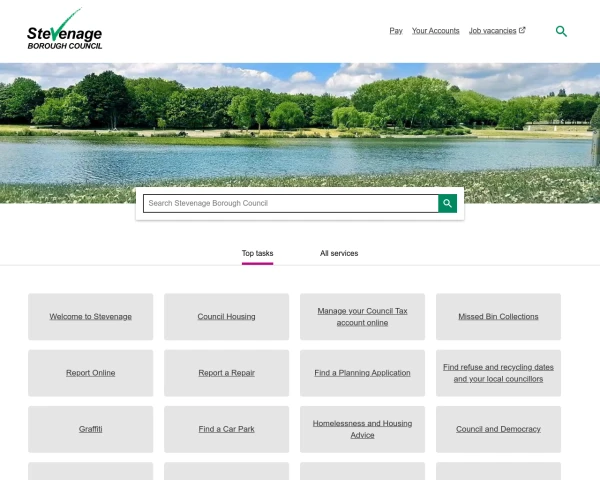Open Council and Democracy

click(498, 429)
